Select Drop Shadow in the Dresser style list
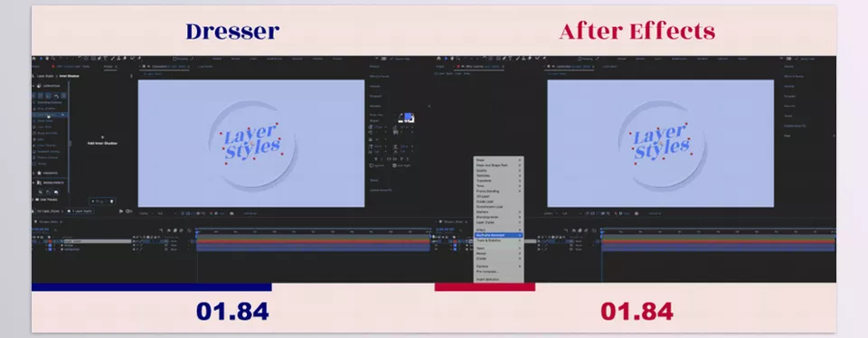This screenshot has height=338, width=868. pos(49,108)
